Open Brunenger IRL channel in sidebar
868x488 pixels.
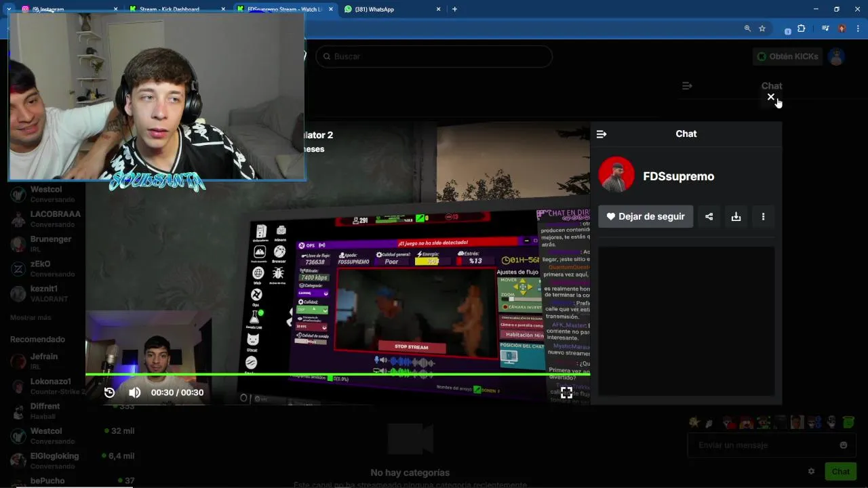click(x=42, y=244)
